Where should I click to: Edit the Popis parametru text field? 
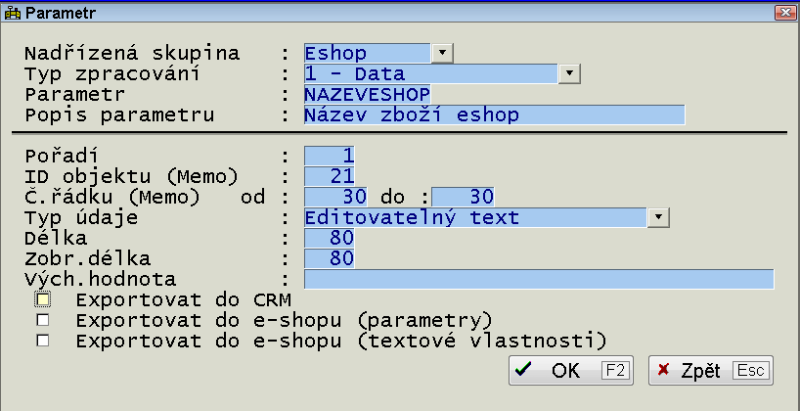[494, 114]
